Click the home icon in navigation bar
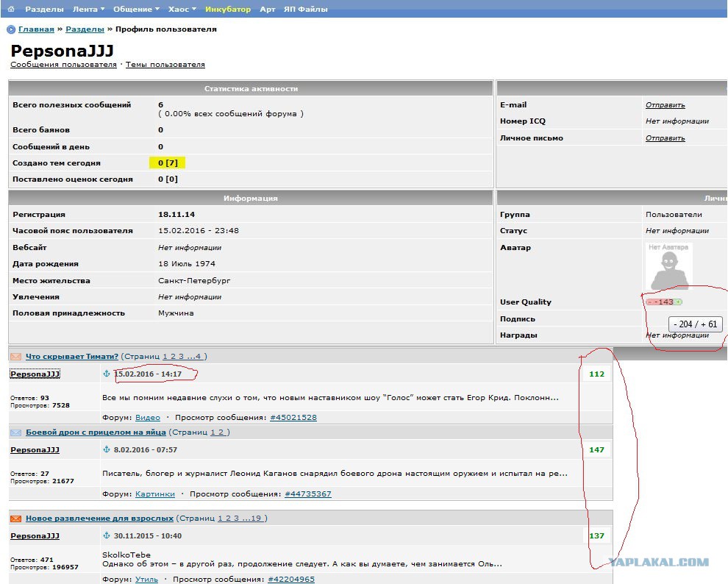This screenshot has height=584, width=728. [x=11, y=9]
